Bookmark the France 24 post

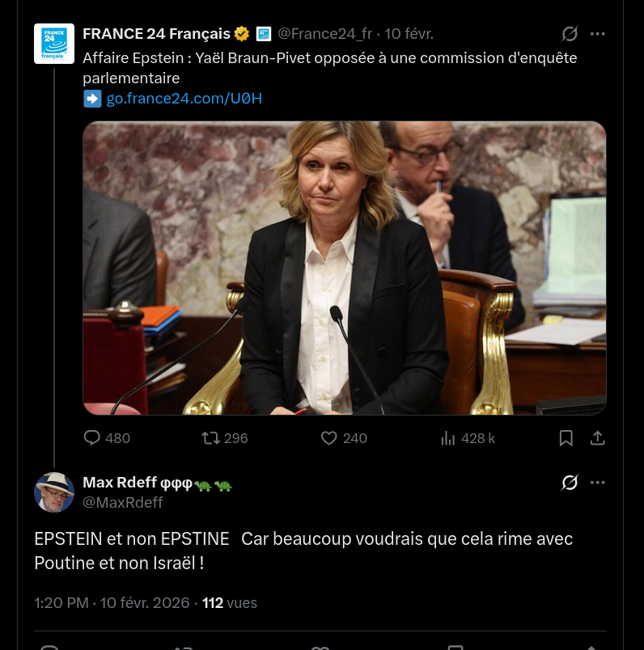point(566,438)
